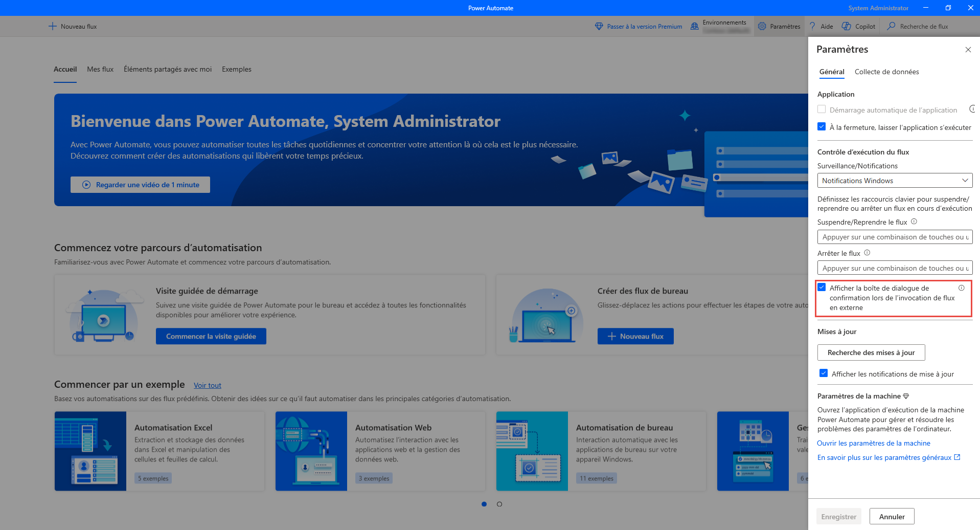Switch to the Collecte de données tab
Viewport: 980px width, 530px height.
coord(886,72)
